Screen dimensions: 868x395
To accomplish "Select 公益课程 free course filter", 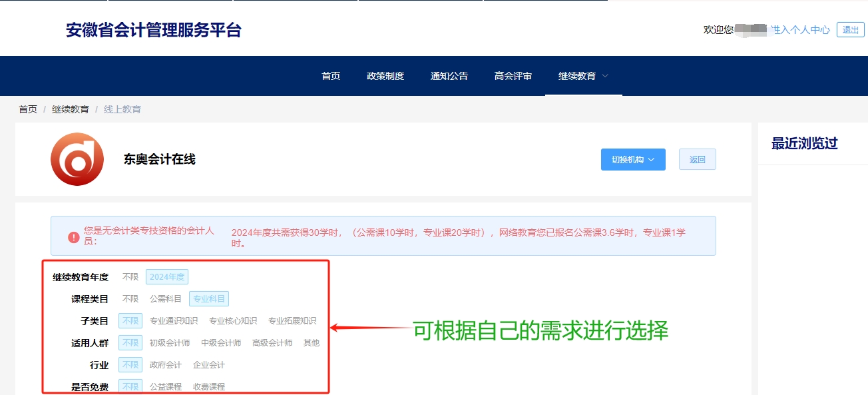I will pos(165,386).
